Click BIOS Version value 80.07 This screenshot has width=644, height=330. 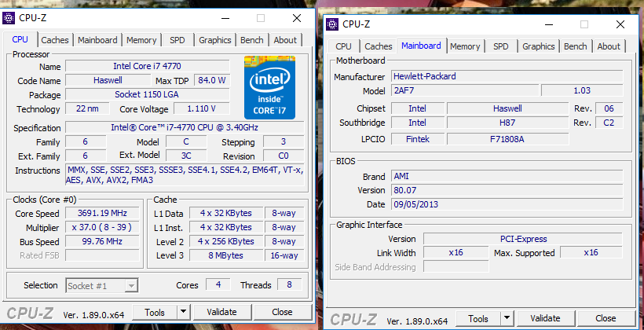507,190
